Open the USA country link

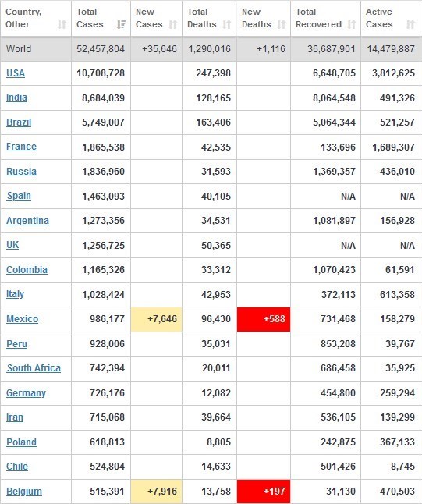point(16,73)
